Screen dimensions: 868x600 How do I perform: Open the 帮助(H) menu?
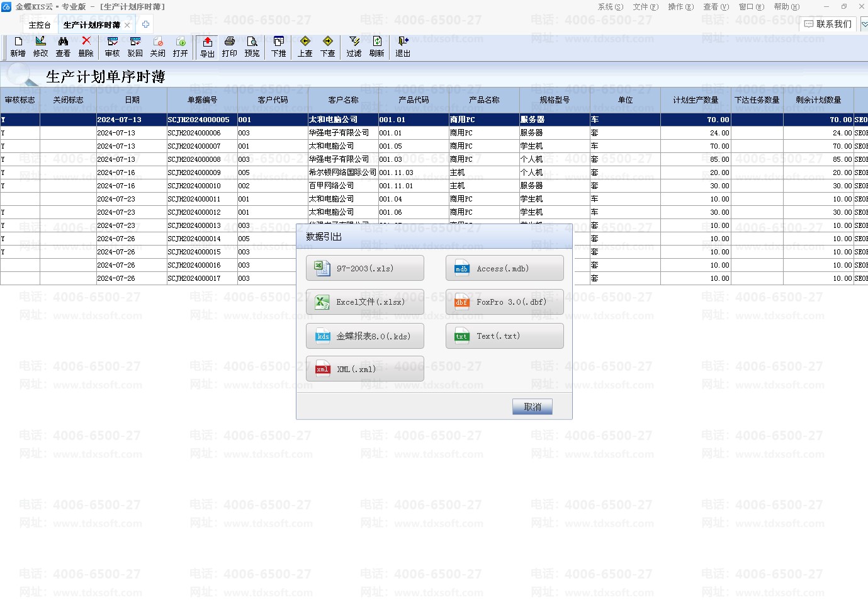pyautogui.click(x=787, y=7)
